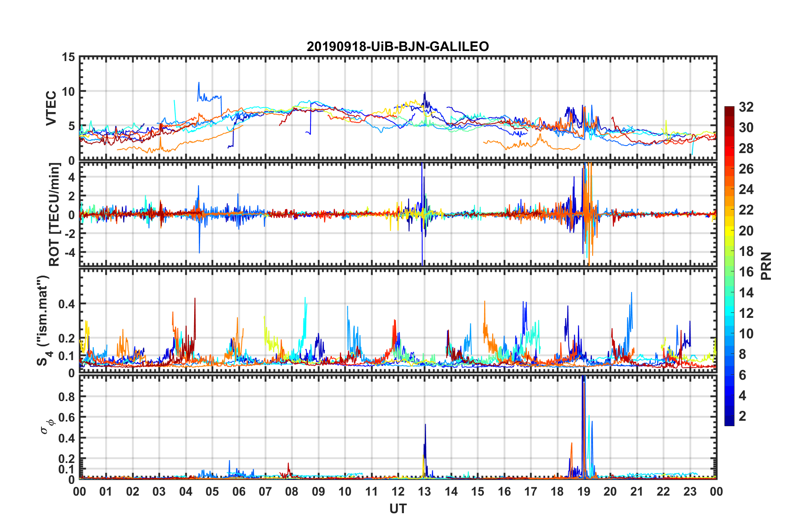Click the S4 axis tick 0.2
The image size is (796, 532).
pos(67,339)
